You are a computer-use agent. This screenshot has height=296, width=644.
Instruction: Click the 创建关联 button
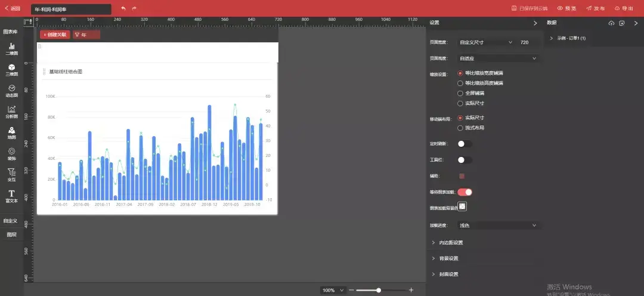(55, 35)
